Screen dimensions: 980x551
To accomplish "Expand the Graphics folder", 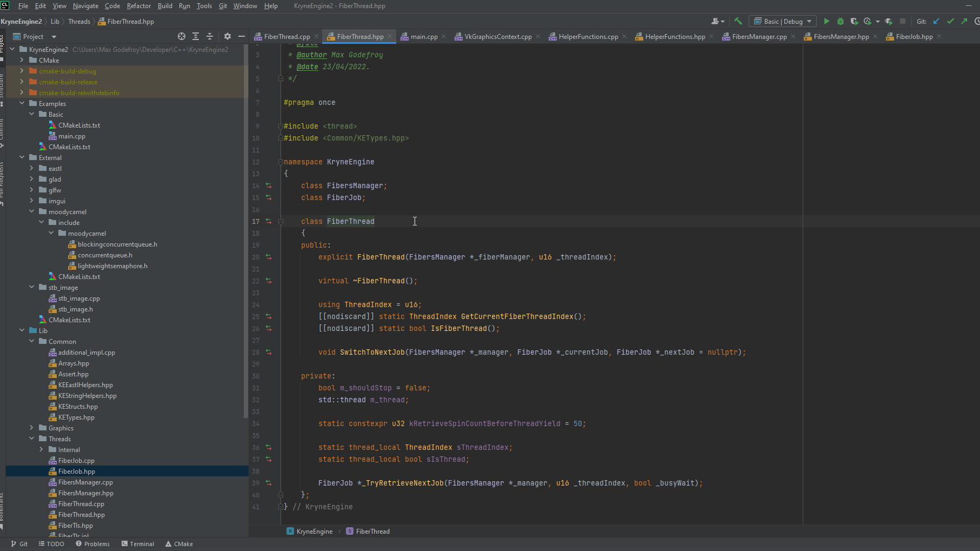I will (31, 428).
